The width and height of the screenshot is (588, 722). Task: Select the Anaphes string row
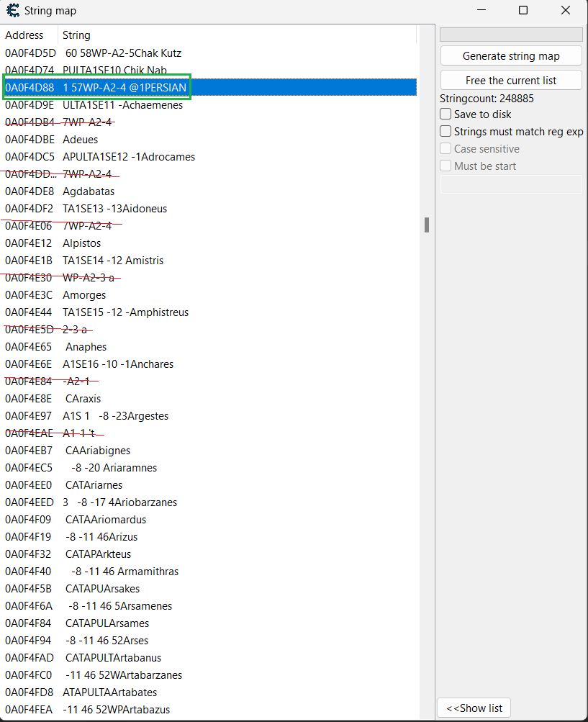[209, 347]
